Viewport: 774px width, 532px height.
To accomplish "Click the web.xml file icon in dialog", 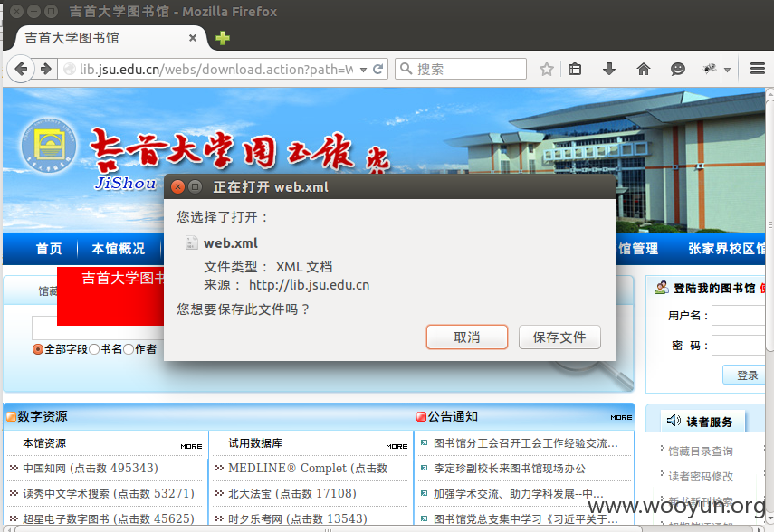I will tap(192, 242).
